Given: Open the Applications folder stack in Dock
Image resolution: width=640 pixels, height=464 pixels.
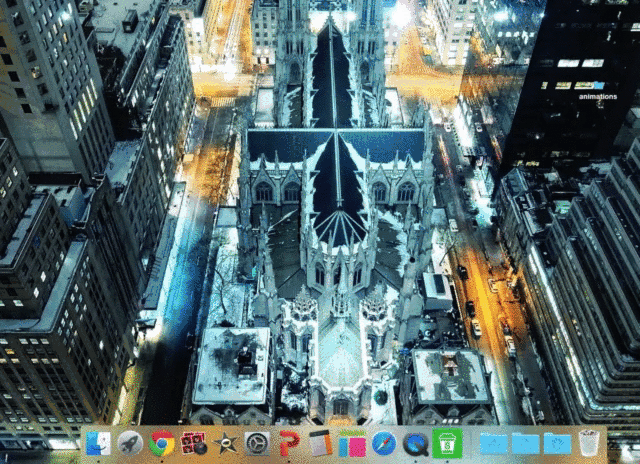Looking at the screenshot, I should [x=494, y=444].
